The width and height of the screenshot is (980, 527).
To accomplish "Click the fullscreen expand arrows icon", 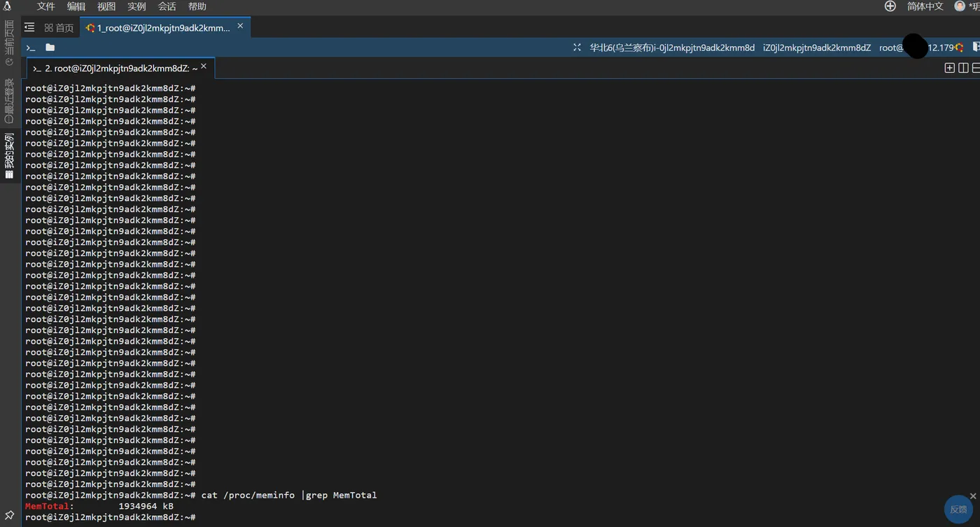I will 577,48.
